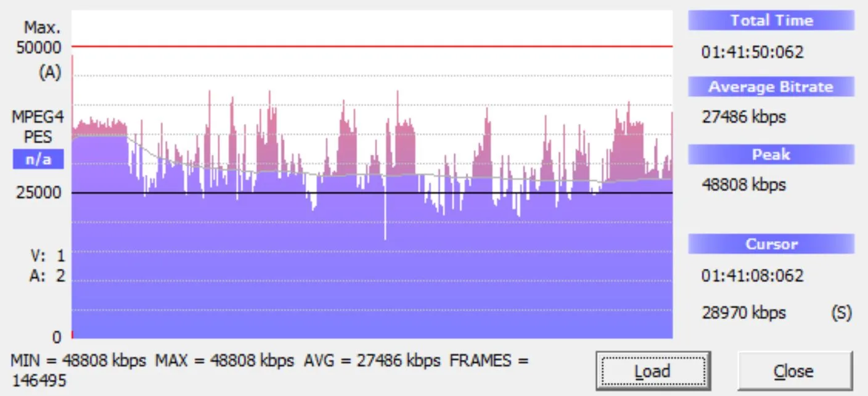This screenshot has height=396, width=868.
Task: Click the total time value 01:41:50:062
Action: (x=753, y=52)
